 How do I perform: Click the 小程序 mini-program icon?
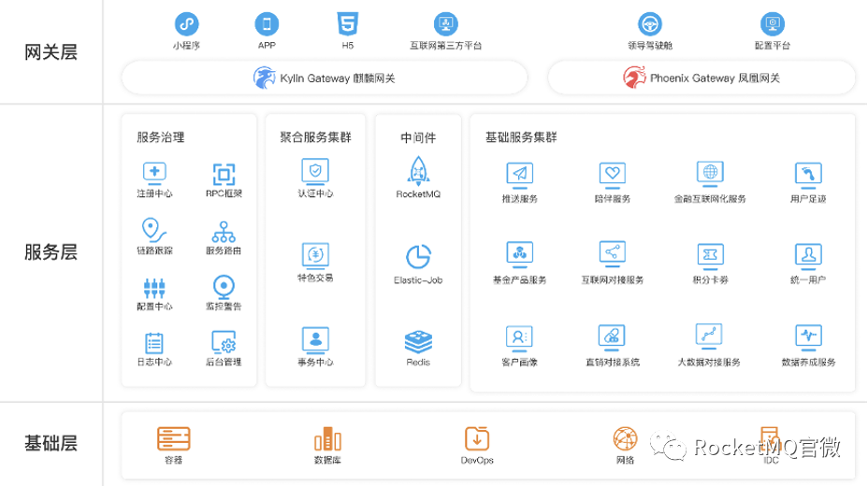coord(186,23)
